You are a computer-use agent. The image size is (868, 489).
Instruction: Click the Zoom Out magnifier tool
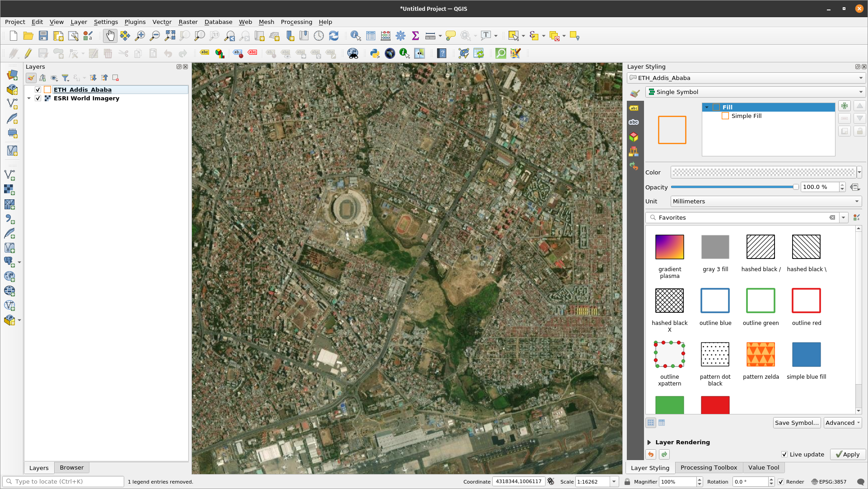tap(155, 36)
